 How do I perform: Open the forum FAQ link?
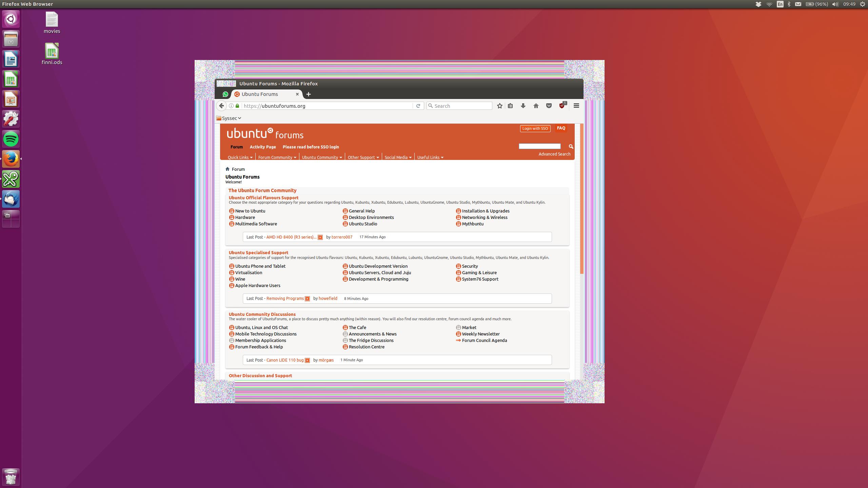561,128
